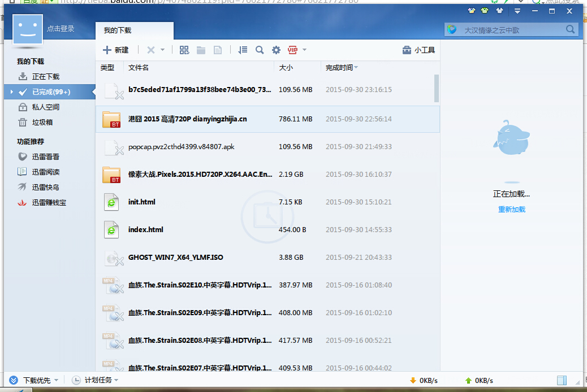Open the 小工具 toolbox button
The image size is (587, 392).
[418, 50]
